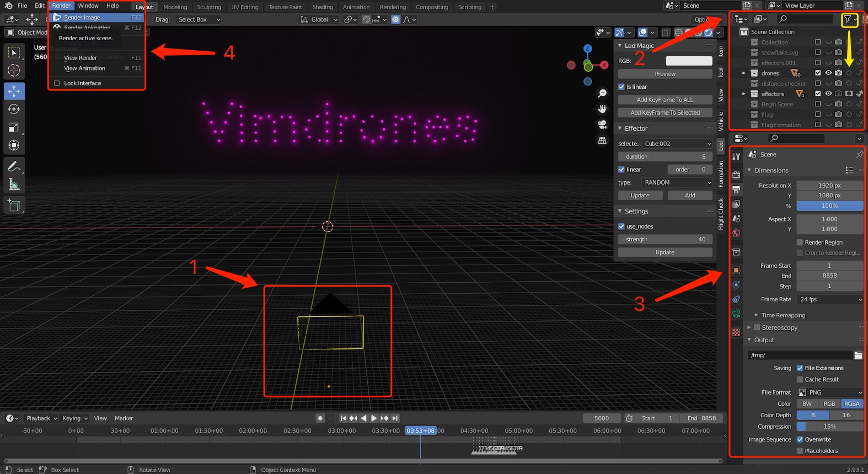This screenshot has width=868, height=474.
Task: Activate the Scale tool
Action: point(14,127)
